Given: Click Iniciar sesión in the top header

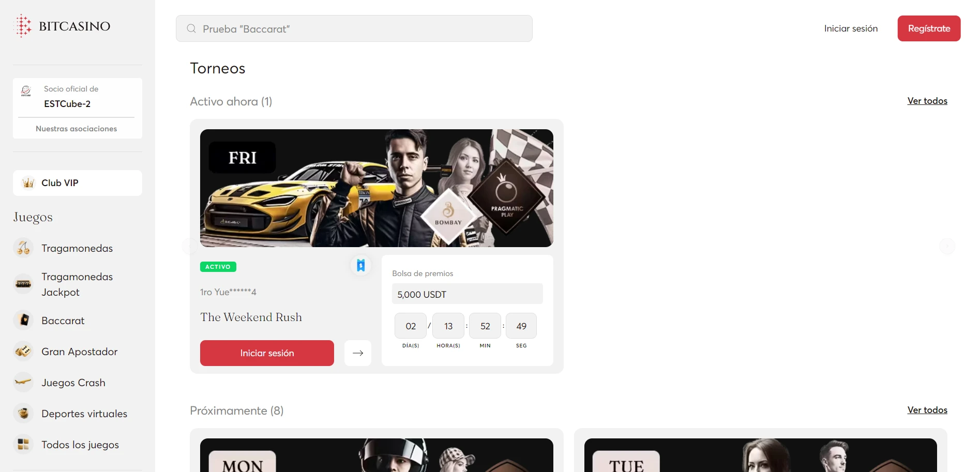Looking at the screenshot, I should pos(851,28).
